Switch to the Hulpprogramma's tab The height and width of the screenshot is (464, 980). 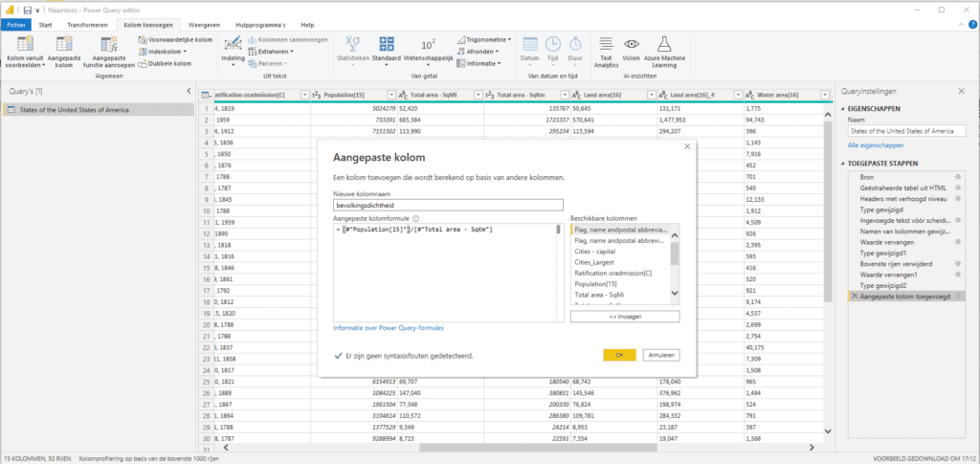pyautogui.click(x=260, y=25)
